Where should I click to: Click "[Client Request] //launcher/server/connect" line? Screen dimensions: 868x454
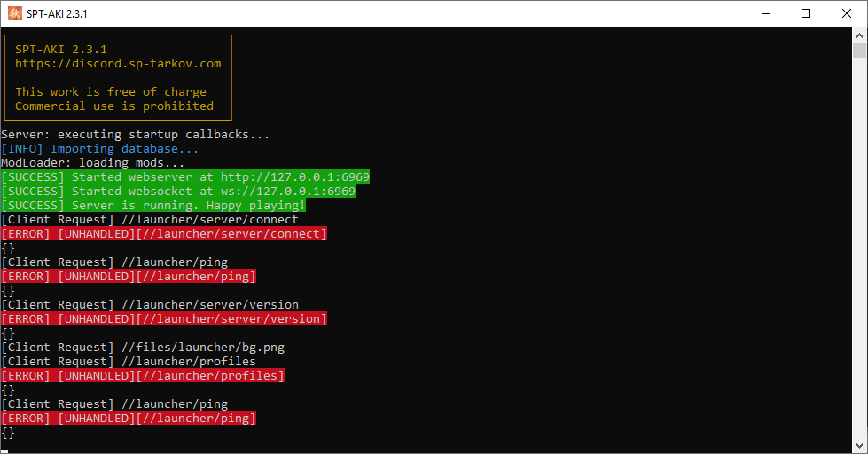[150, 220]
